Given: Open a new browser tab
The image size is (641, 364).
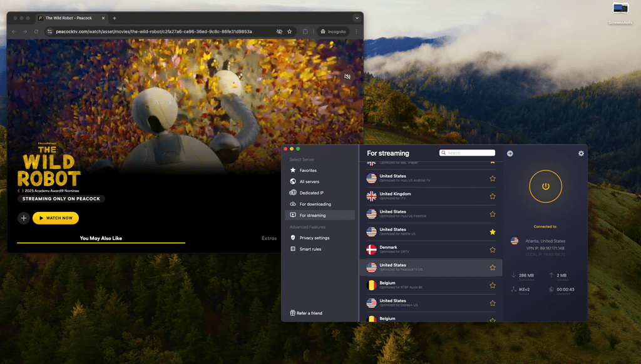Looking at the screenshot, I should pos(115,18).
